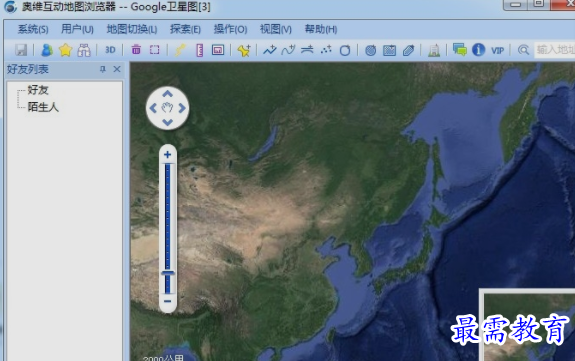Open the 帮助(H) menu

tap(321, 29)
